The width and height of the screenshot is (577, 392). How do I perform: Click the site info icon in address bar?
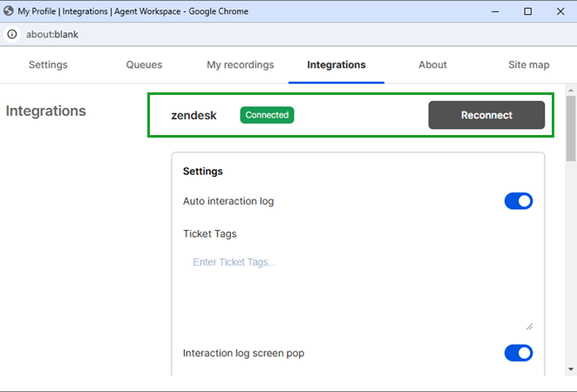click(x=12, y=34)
